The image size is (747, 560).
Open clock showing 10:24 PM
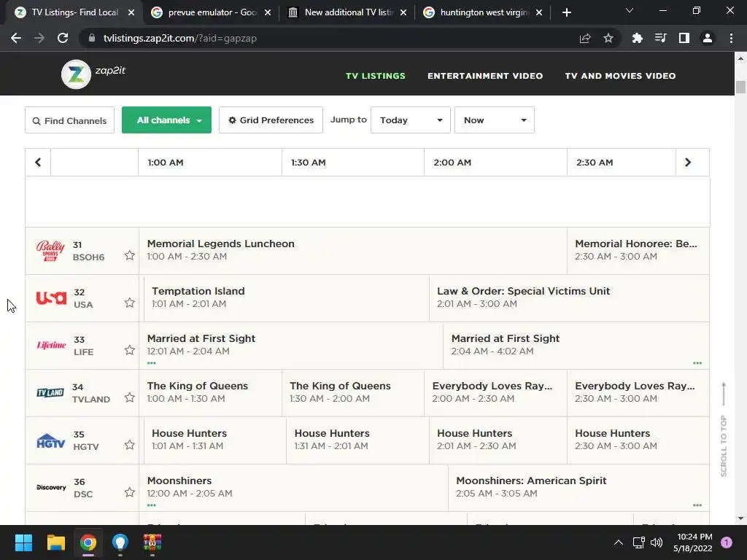693,542
